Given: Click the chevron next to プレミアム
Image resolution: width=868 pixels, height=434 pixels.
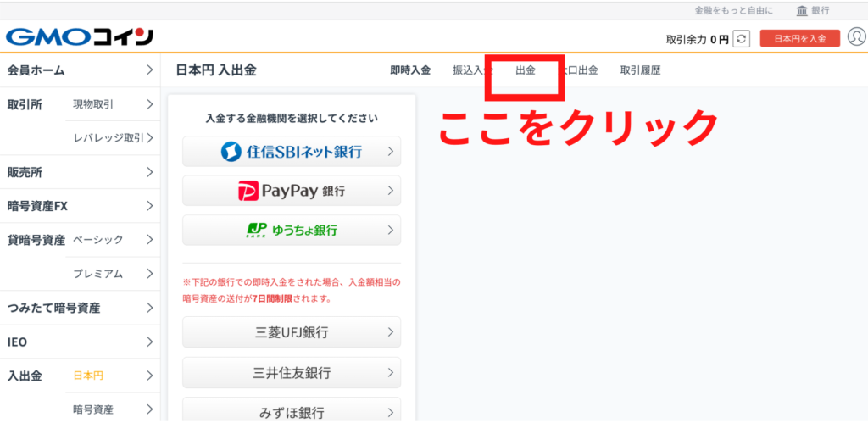Looking at the screenshot, I should click(149, 274).
